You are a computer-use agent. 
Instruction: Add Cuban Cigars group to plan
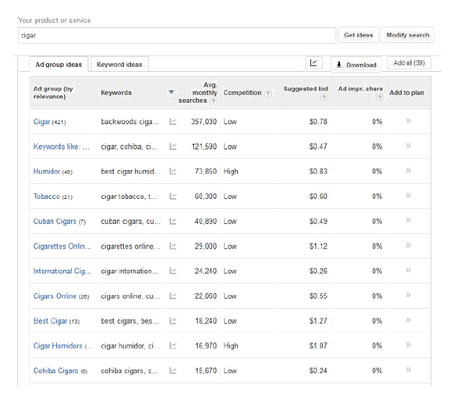coord(408,220)
